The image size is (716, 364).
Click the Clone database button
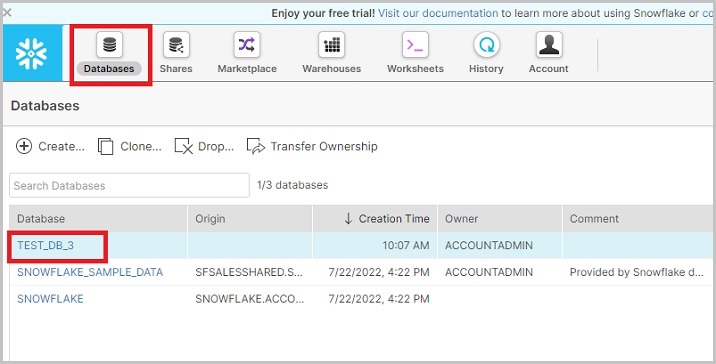[x=130, y=147]
